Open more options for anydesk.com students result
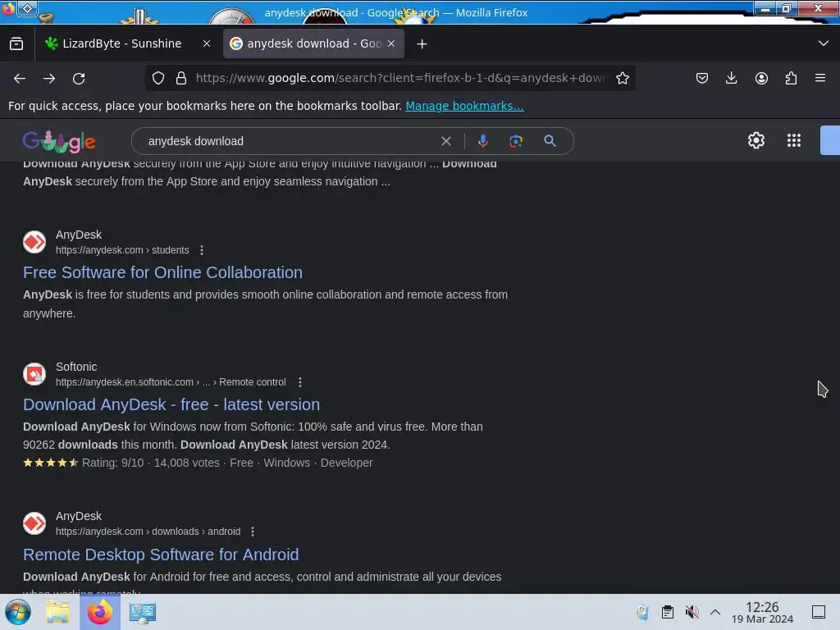This screenshot has width=840, height=630. 202,250
